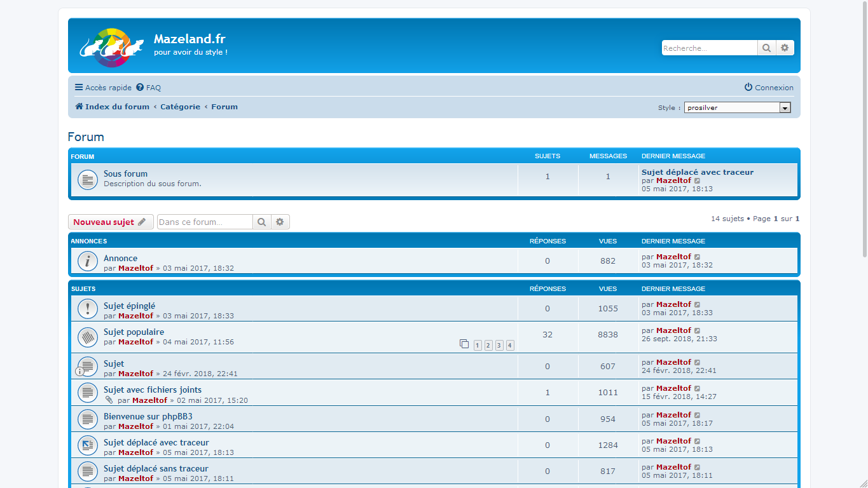Go to page 3 of Sujet populaire
This screenshot has width=868, height=488.
click(x=499, y=345)
